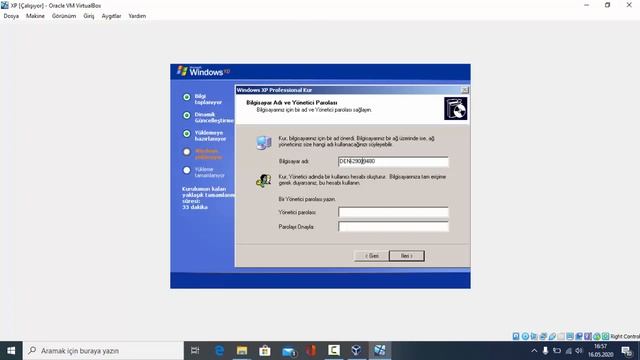Select the running XP VM taskbar icon
This screenshot has width=640, height=360.
(380, 350)
